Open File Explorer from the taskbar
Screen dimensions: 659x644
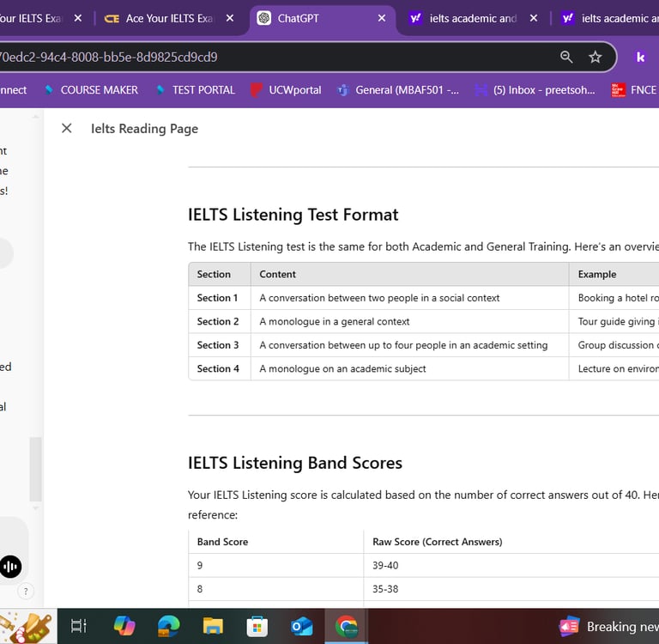[x=213, y=626]
